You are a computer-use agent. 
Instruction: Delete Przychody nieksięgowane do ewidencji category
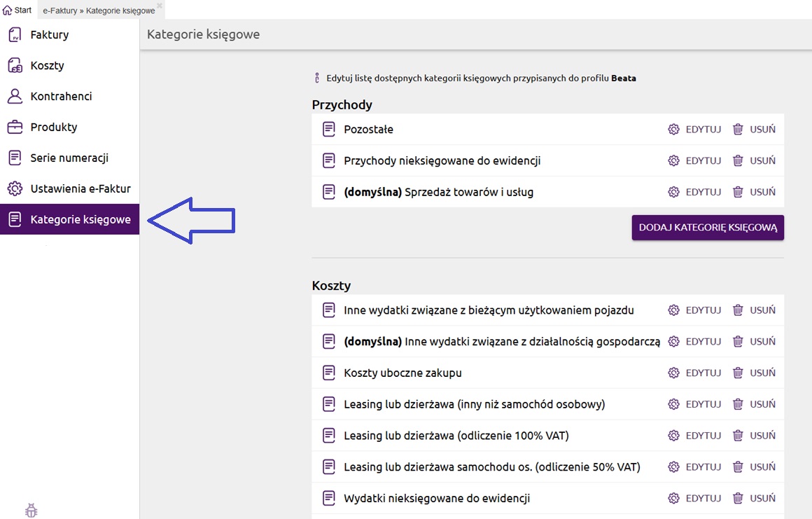[755, 161]
